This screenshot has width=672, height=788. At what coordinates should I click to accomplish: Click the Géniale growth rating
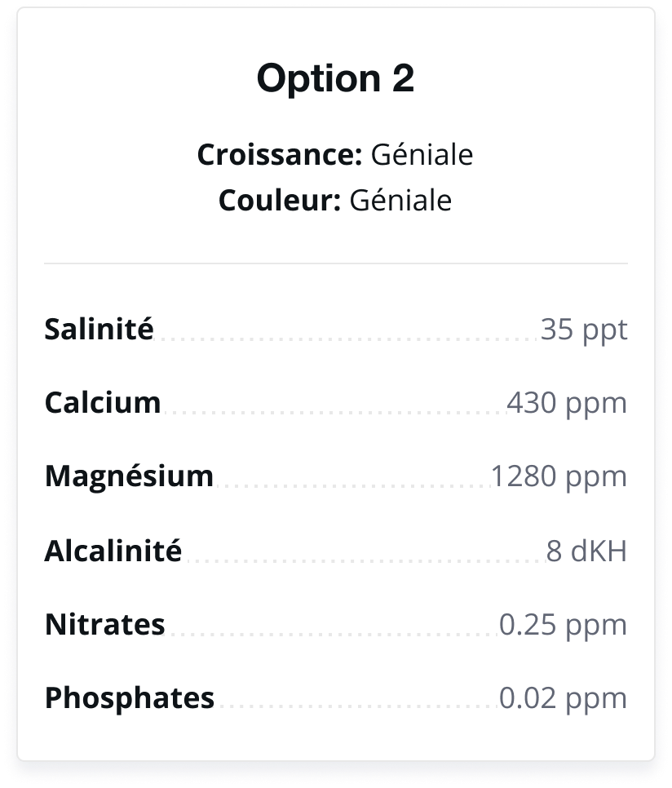pos(422,154)
